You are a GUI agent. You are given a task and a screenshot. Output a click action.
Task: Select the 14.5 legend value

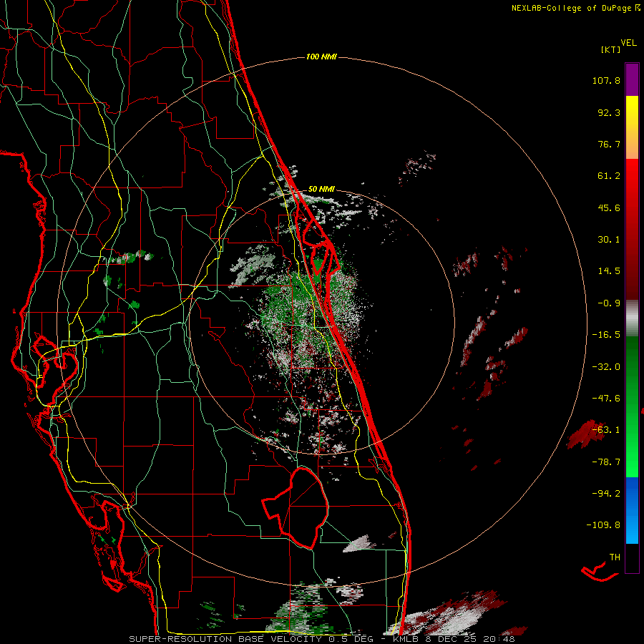coord(609,271)
